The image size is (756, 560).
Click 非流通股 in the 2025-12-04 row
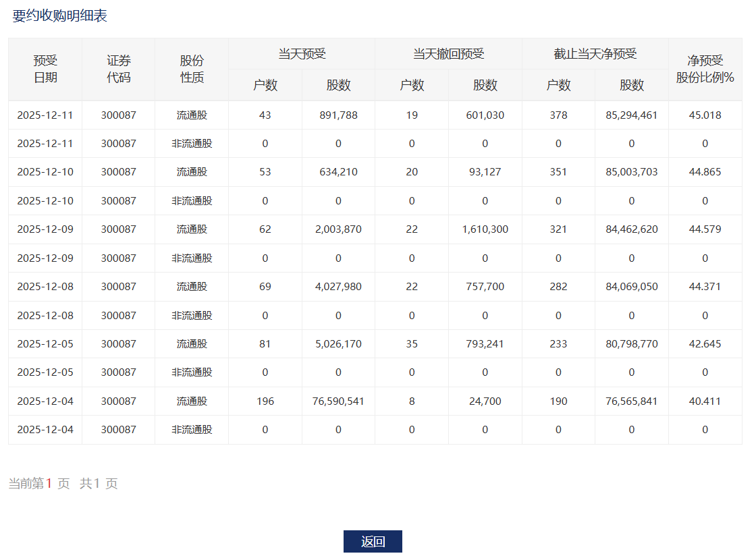(192, 430)
